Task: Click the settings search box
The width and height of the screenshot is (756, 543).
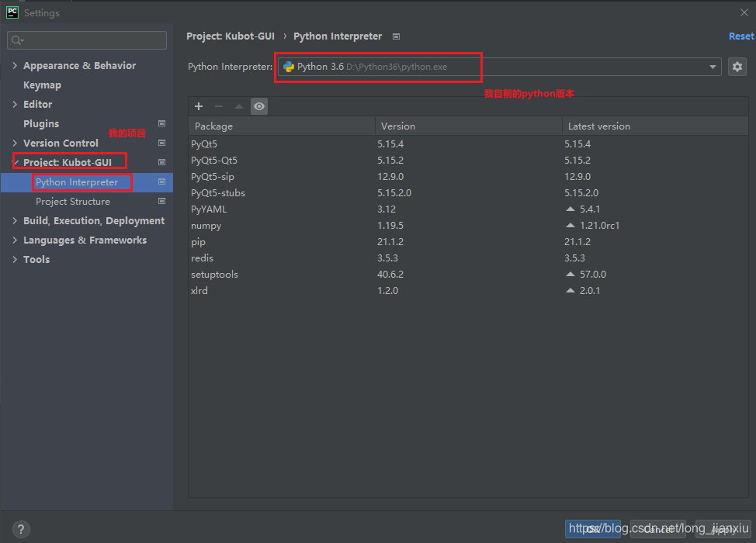Action: [86, 40]
